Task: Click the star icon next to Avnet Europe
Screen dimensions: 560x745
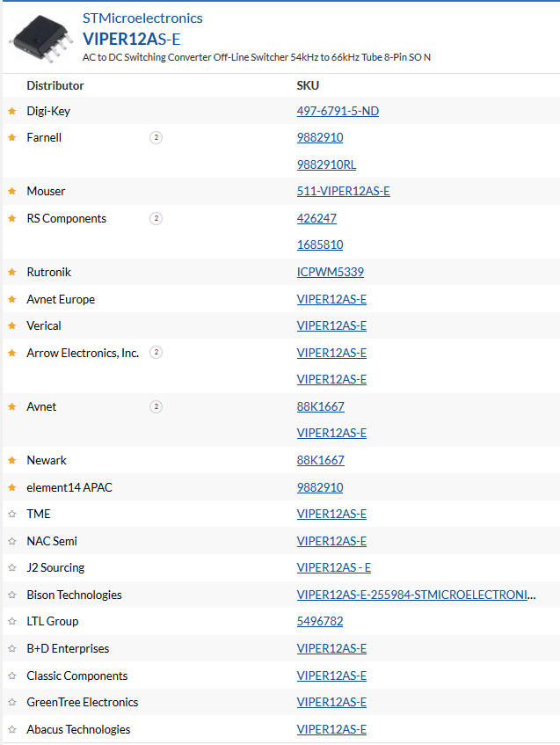Action: pyautogui.click(x=12, y=299)
